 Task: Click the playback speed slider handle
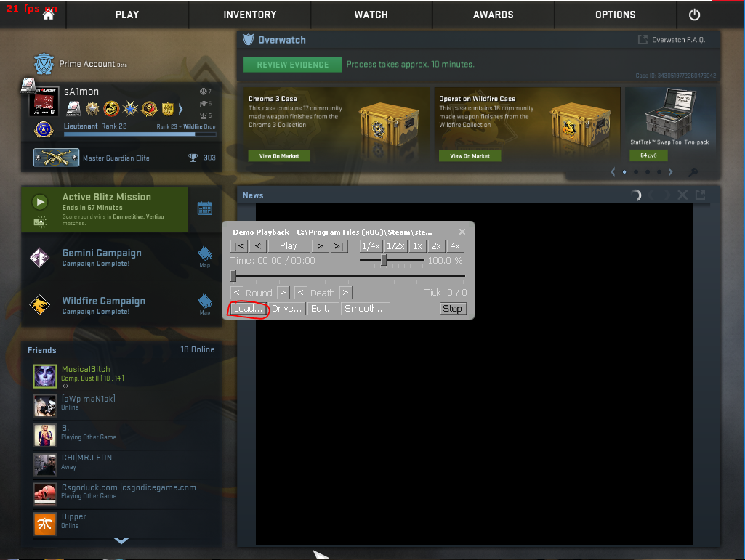tap(384, 260)
